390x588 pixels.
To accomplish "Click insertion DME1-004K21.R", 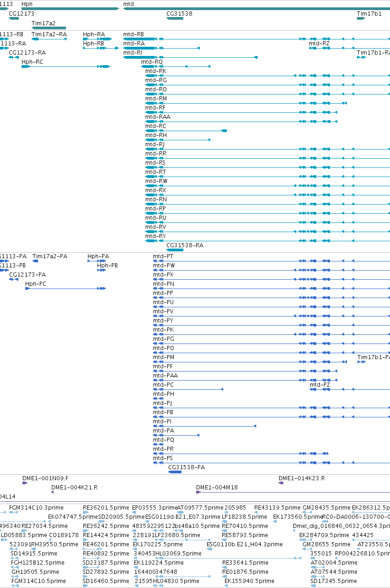I will coord(75,488).
